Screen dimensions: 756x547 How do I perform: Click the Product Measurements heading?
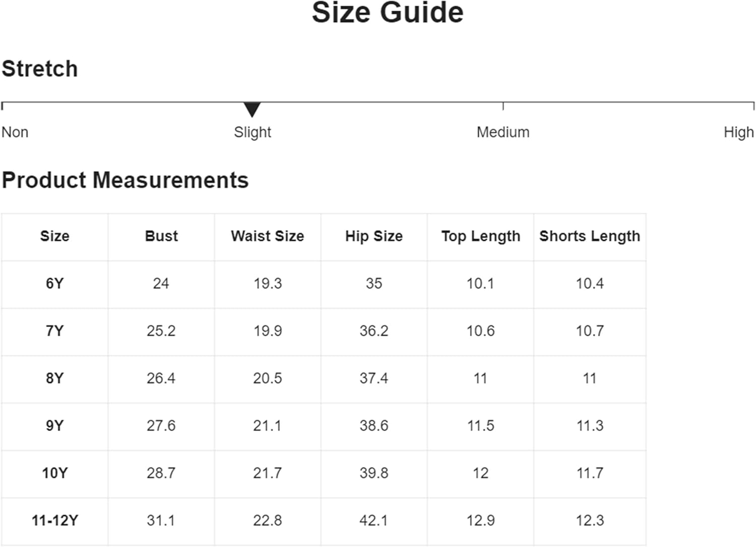coord(125,180)
